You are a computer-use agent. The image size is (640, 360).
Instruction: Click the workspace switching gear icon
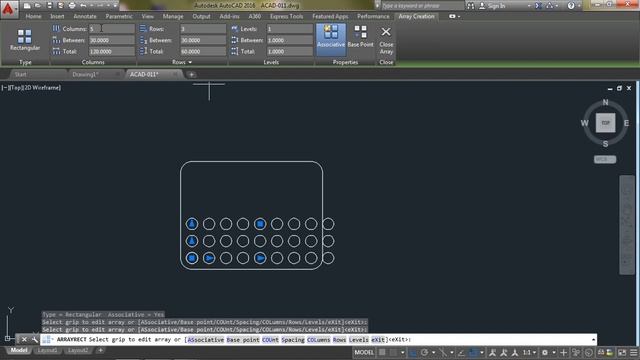pyautogui.click(x=545, y=352)
